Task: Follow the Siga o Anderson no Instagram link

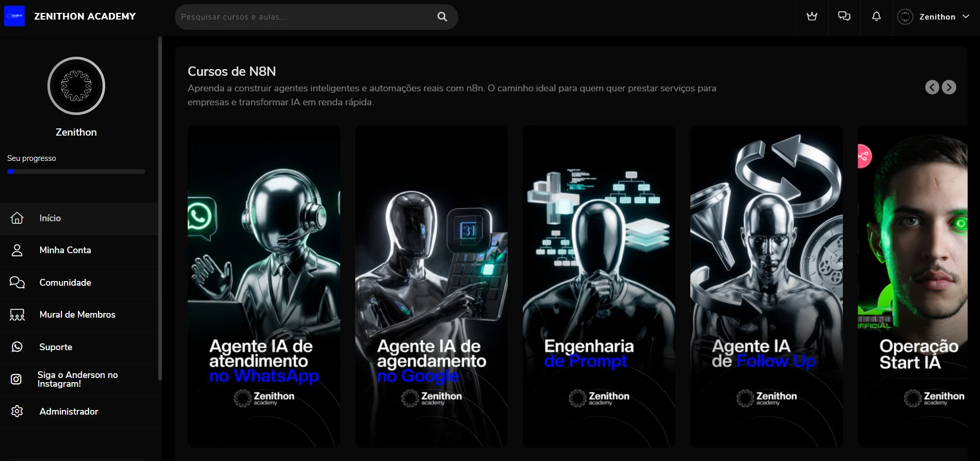Action: (x=79, y=379)
